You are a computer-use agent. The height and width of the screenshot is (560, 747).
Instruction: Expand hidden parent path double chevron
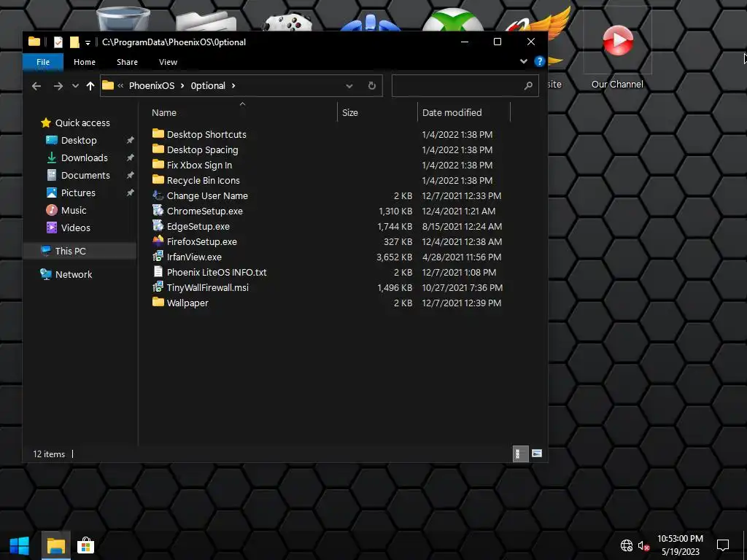tap(120, 86)
